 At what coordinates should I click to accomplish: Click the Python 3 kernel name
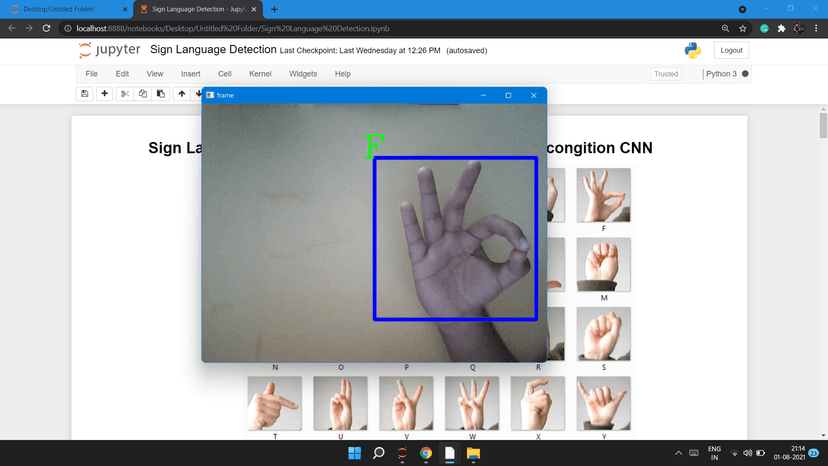[721, 74]
